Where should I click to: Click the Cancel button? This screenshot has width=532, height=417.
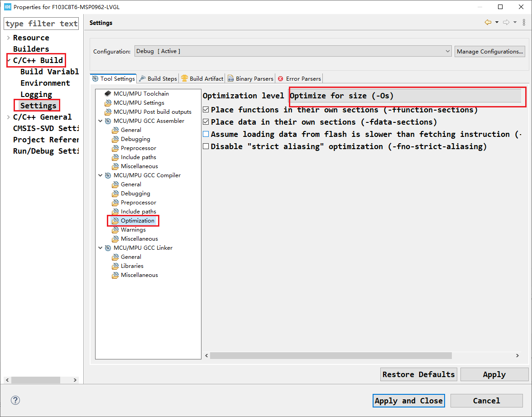[x=486, y=401]
